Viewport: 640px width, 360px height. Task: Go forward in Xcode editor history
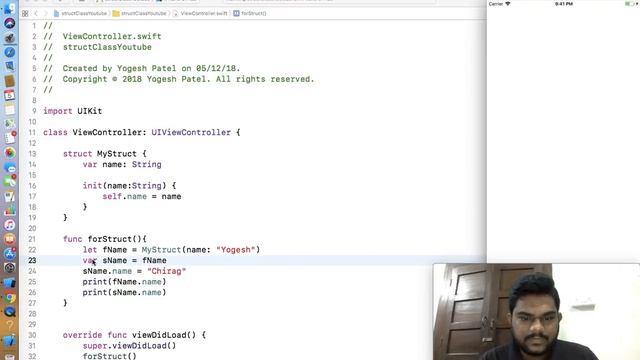point(45,13)
